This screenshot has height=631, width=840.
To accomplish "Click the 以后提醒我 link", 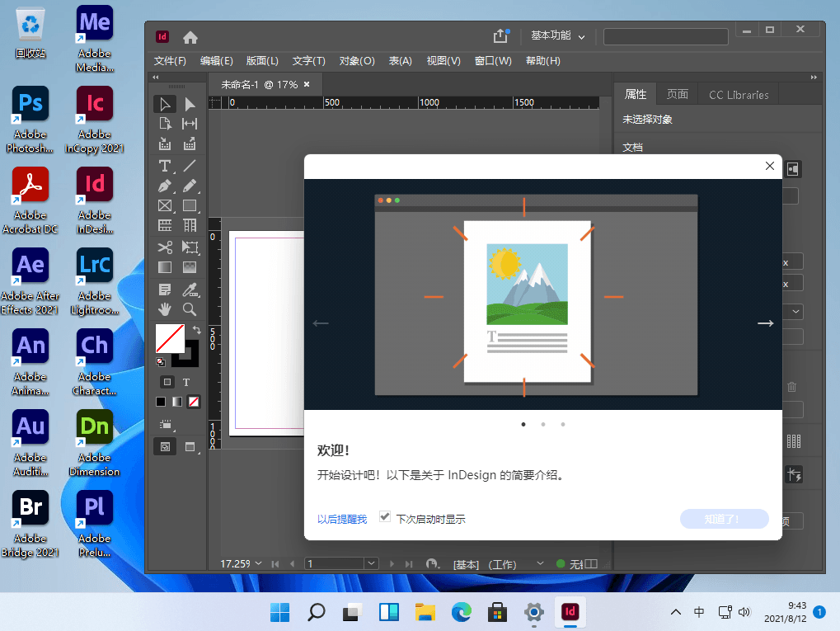I will 342,519.
